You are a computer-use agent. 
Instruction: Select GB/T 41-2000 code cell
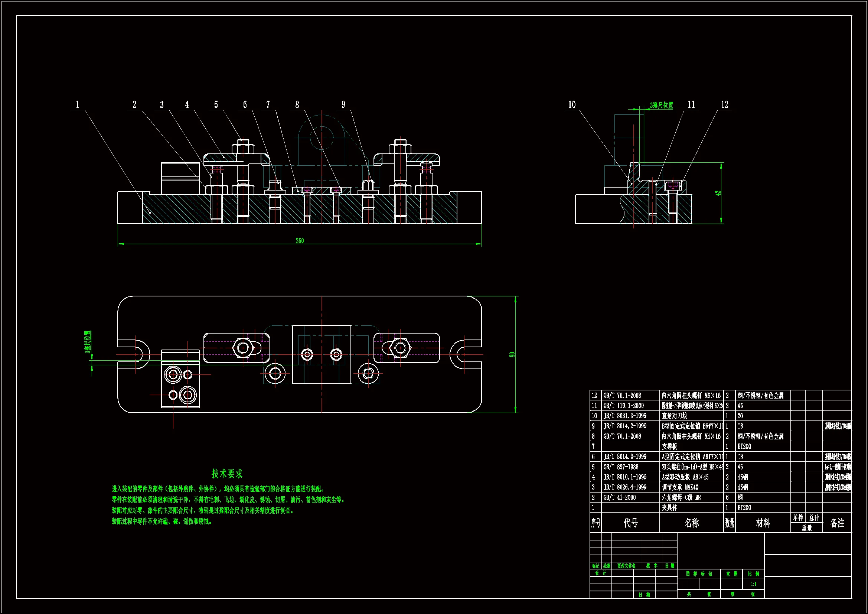(x=620, y=497)
